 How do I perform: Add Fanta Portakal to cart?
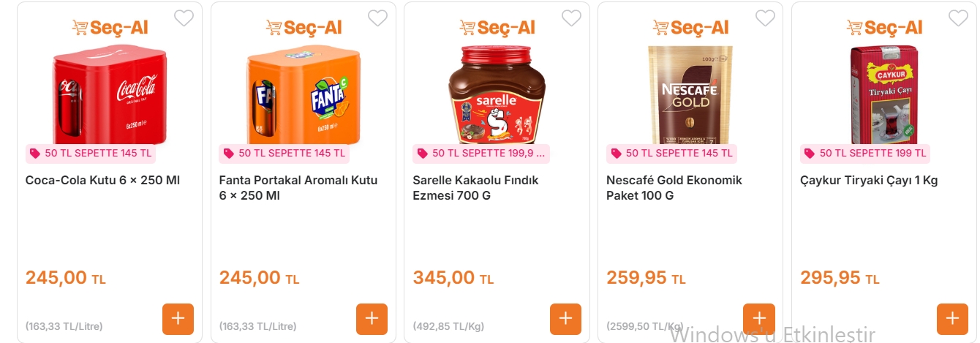(x=372, y=319)
